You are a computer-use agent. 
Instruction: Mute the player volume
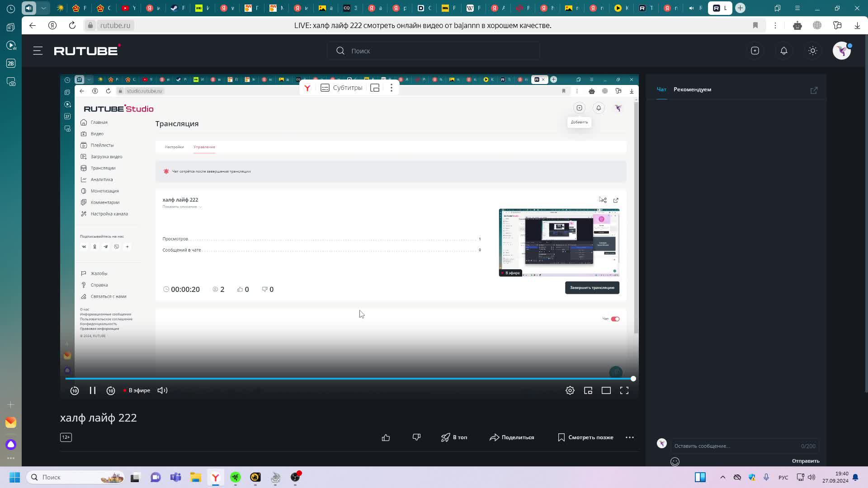(x=162, y=390)
